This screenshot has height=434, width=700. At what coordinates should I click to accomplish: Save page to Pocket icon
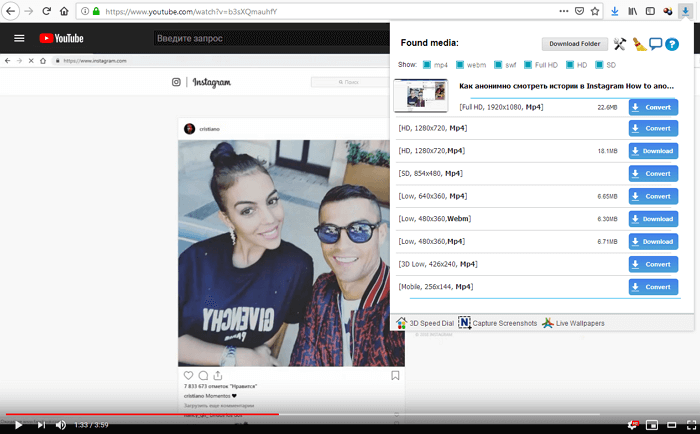[x=578, y=12]
